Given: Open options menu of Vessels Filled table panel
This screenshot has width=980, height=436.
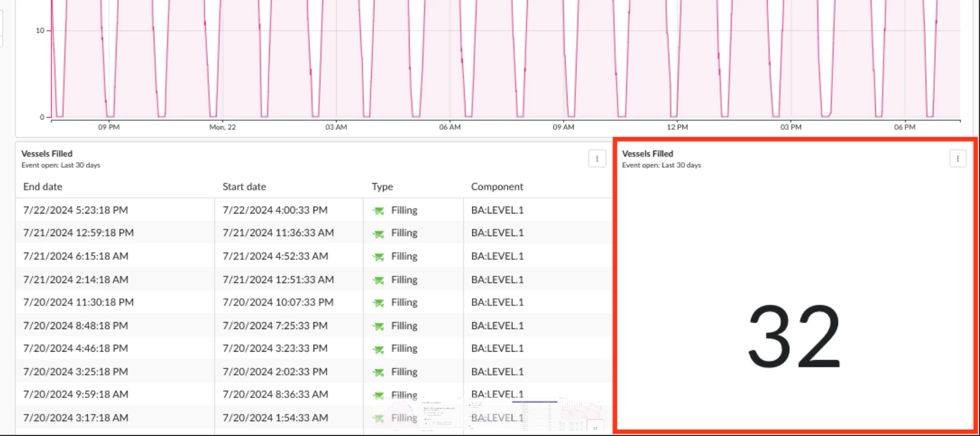Looking at the screenshot, I should pyautogui.click(x=597, y=159).
